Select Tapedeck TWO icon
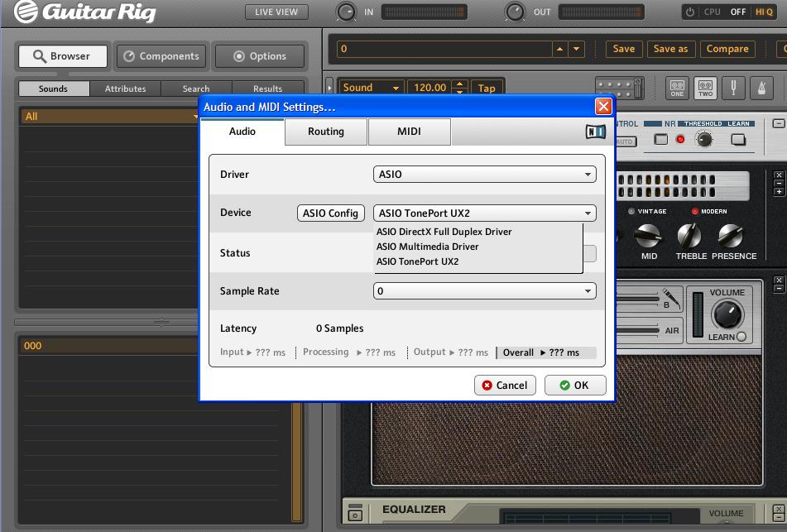787x532 pixels. 705,88
